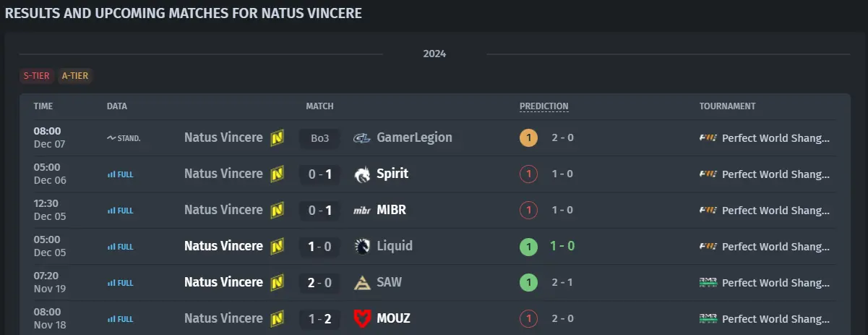This screenshot has width=868, height=335.
Task: Click the tournament logo in SAW match row
Action: pyautogui.click(x=708, y=282)
